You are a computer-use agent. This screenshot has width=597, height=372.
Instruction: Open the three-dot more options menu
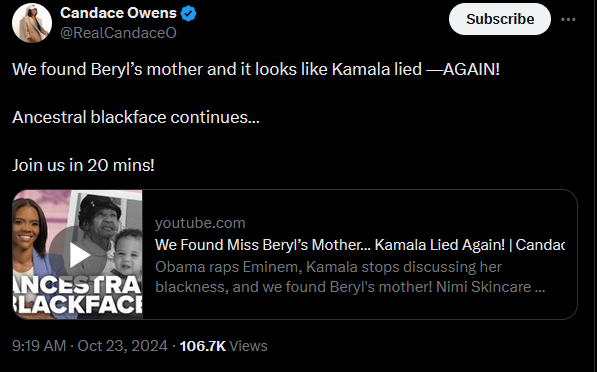click(x=568, y=19)
